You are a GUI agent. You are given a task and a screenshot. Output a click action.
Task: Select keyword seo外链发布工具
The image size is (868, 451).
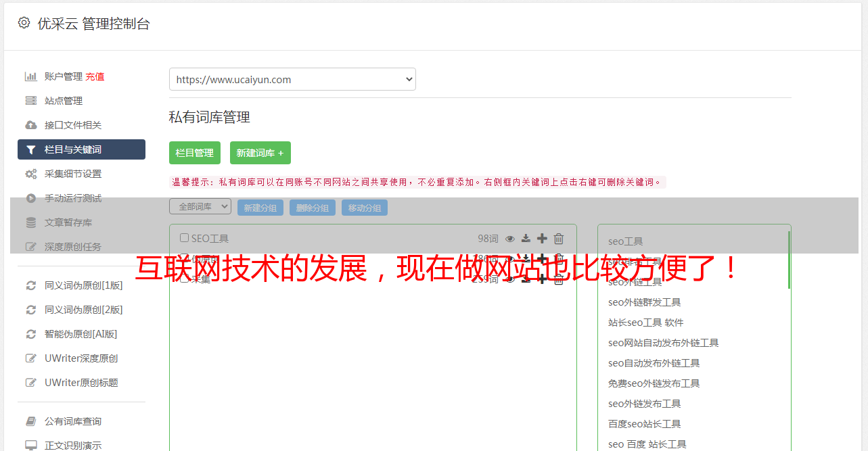pyautogui.click(x=645, y=404)
